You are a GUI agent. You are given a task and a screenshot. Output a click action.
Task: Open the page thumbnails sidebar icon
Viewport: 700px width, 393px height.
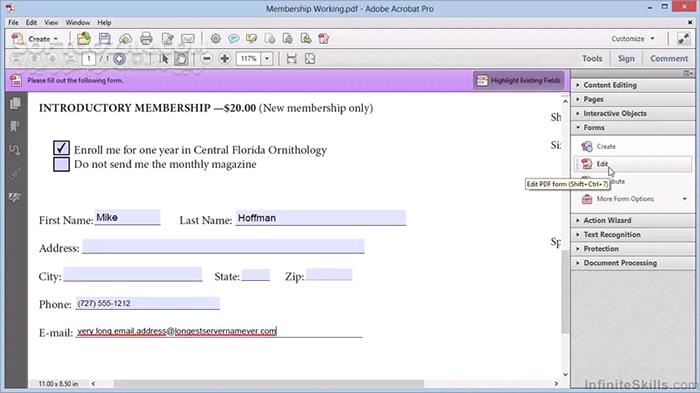[x=15, y=103]
